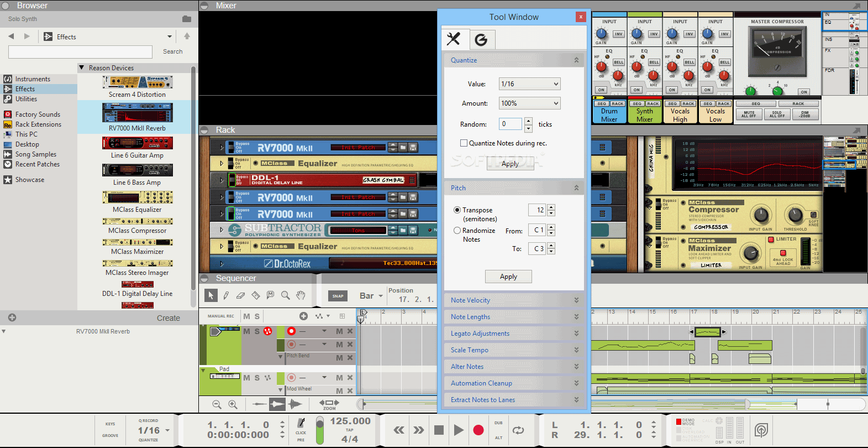Open Groove Settings tab in Tool Window
This screenshot has height=448, width=868.
[x=481, y=39]
